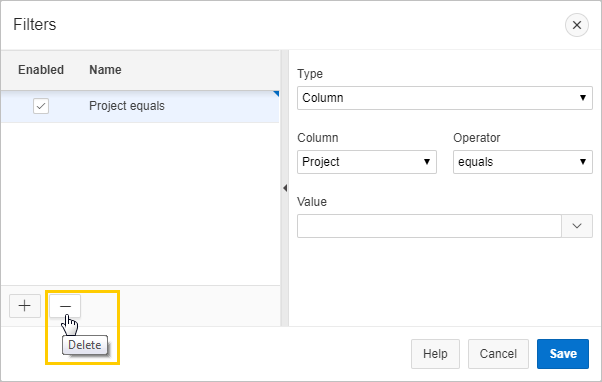Cancel the filter changes
The width and height of the screenshot is (602, 382).
point(498,354)
